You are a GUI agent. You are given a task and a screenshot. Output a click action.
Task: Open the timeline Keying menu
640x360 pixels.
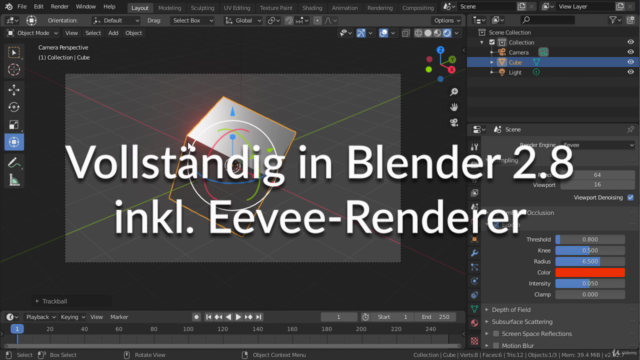click(72, 317)
